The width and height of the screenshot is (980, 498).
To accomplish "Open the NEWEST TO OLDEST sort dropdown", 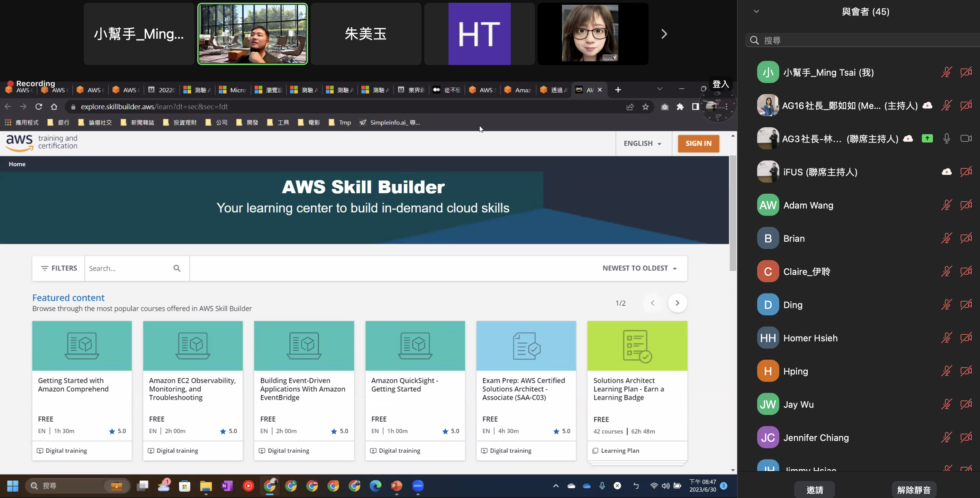I will point(639,268).
